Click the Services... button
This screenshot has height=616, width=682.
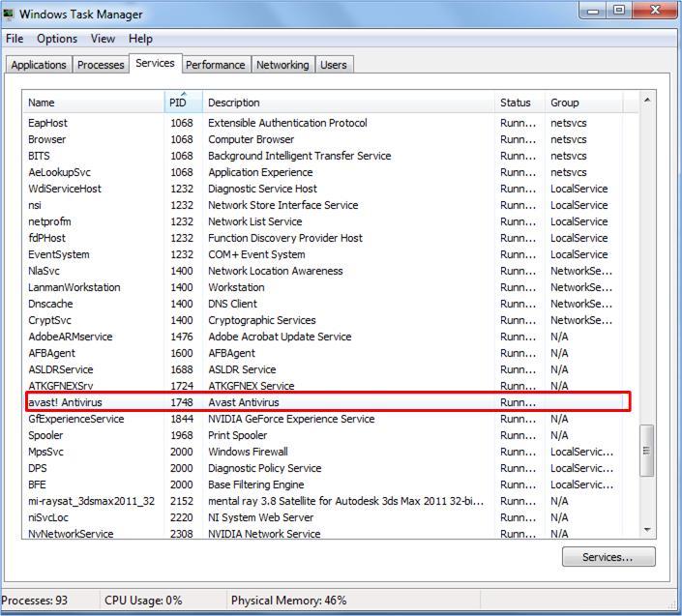608,557
